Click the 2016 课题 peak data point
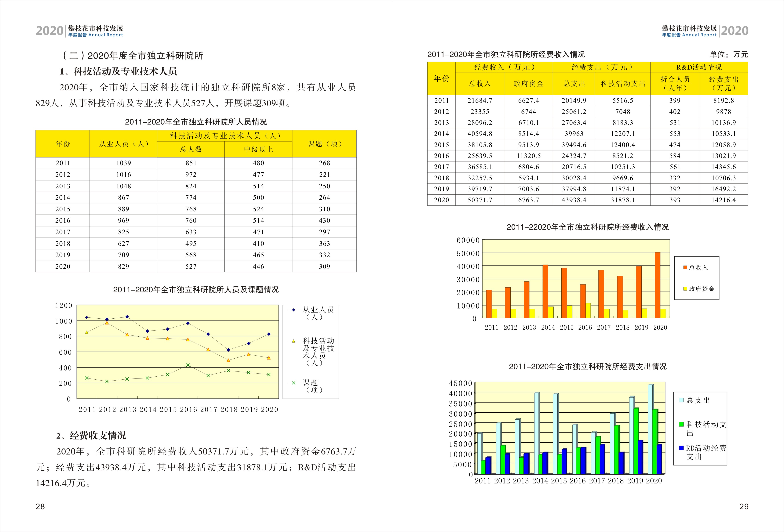Image resolution: width=784 pixels, height=532 pixels. click(x=188, y=365)
